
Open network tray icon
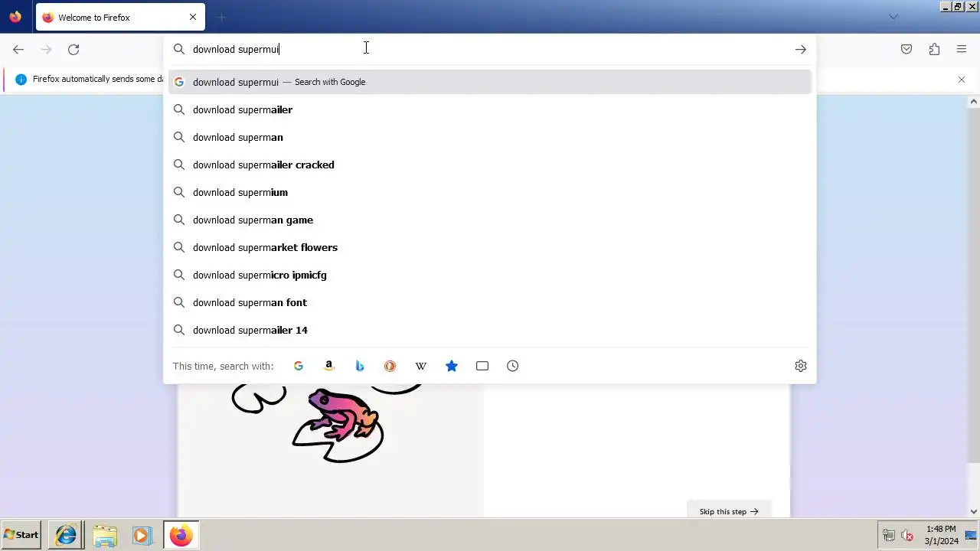click(x=889, y=536)
